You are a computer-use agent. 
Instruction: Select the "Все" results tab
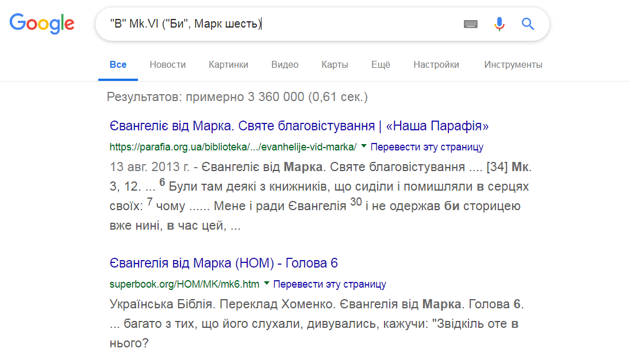(118, 65)
